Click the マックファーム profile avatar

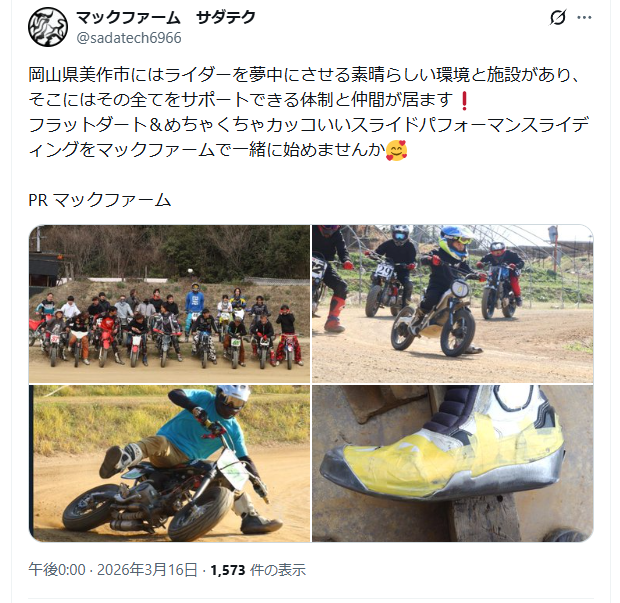(48, 27)
